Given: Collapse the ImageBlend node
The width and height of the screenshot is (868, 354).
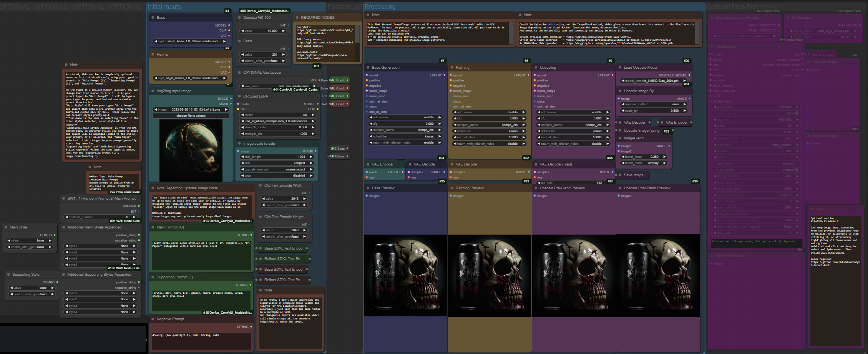Looking at the screenshot, I should pos(620,138).
